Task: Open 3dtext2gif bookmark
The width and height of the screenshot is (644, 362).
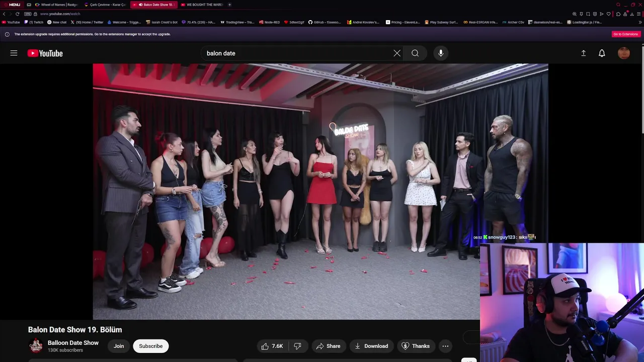Action: coord(294,22)
